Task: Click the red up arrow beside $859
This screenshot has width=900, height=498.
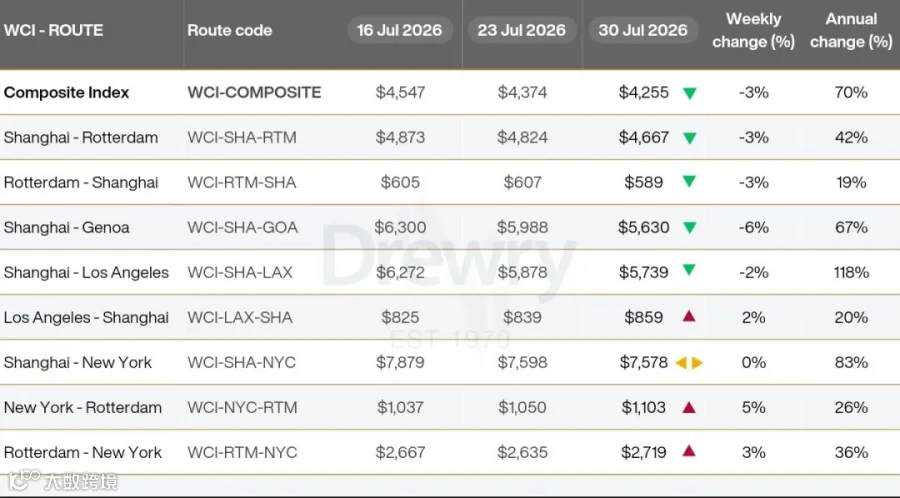Action: [x=689, y=316]
